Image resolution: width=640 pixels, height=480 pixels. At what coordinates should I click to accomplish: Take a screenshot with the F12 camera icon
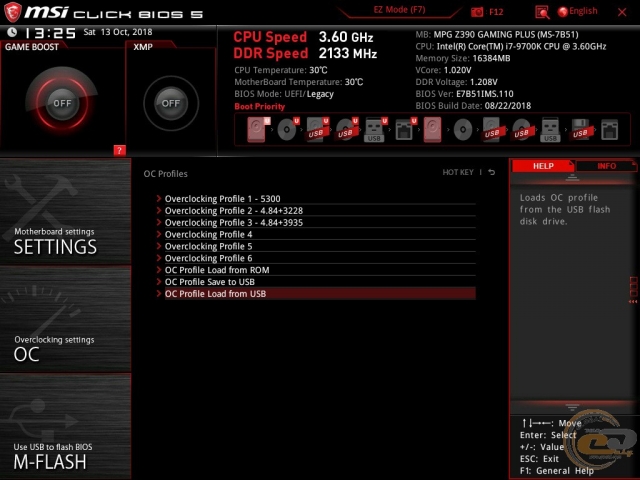tap(477, 12)
